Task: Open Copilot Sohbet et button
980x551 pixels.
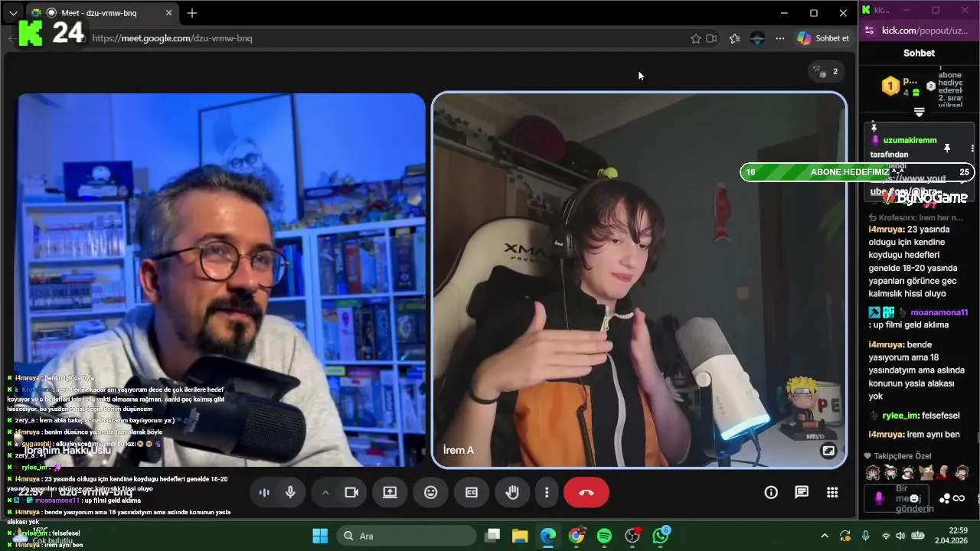Action: pyautogui.click(x=824, y=38)
